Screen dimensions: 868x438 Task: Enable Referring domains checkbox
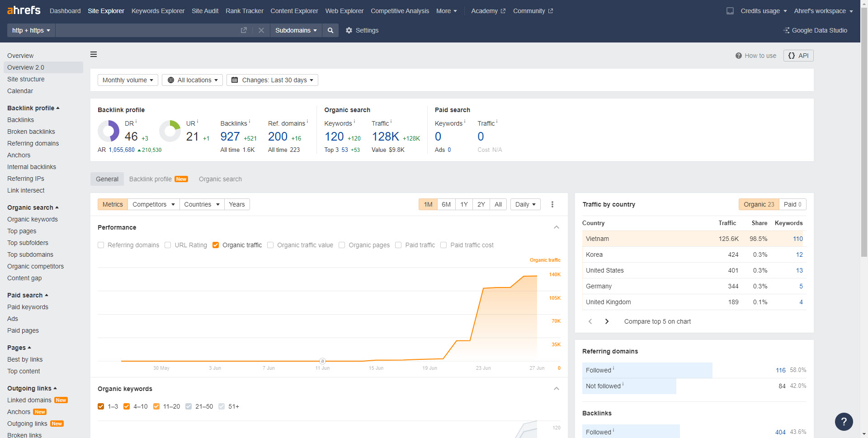101,245
